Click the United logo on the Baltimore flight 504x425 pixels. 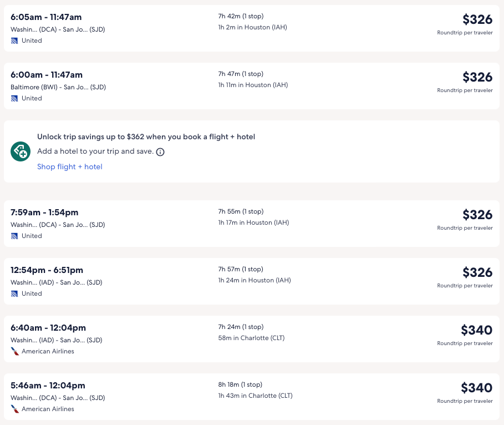14,98
